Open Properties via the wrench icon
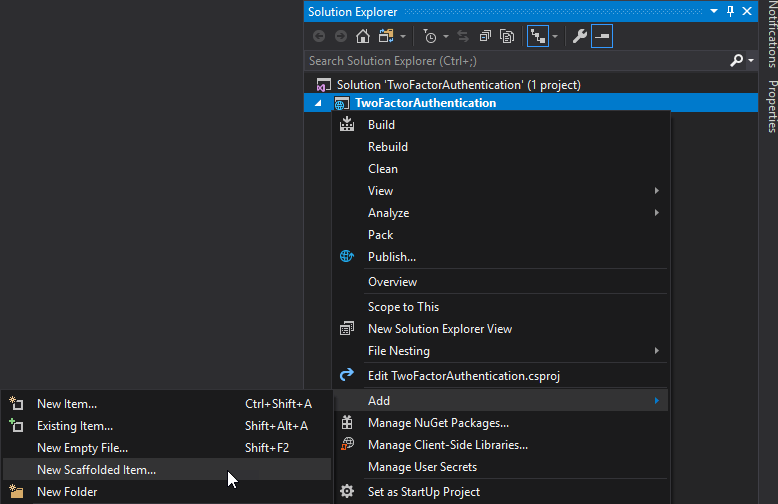 [579, 37]
